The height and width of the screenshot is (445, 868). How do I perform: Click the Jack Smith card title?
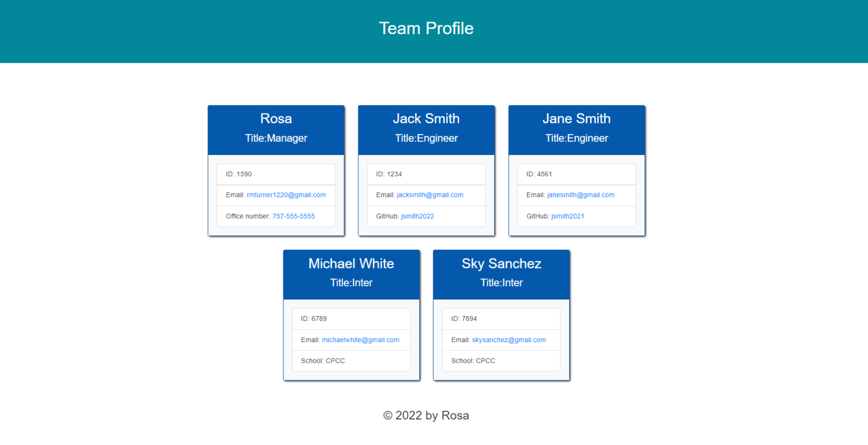click(426, 118)
